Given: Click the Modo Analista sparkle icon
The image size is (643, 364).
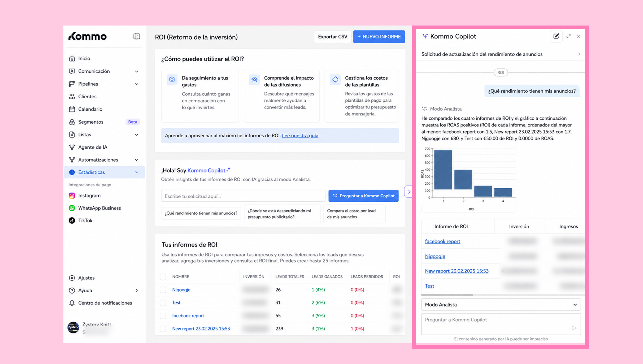Looking at the screenshot, I should (424, 109).
